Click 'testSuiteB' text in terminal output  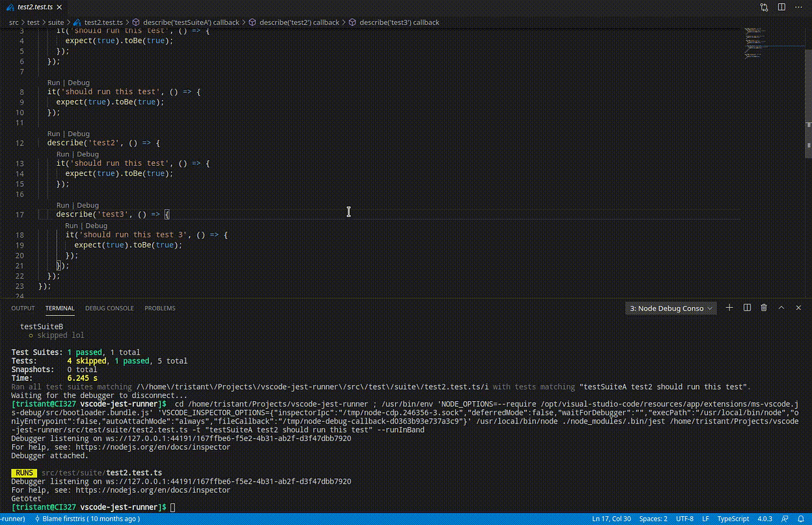click(x=42, y=326)
